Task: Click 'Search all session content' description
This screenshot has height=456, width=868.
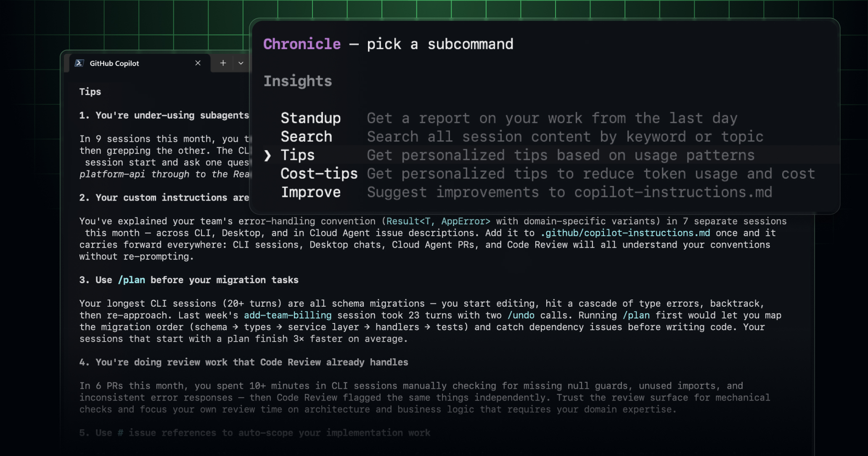Action: point(565,137)
